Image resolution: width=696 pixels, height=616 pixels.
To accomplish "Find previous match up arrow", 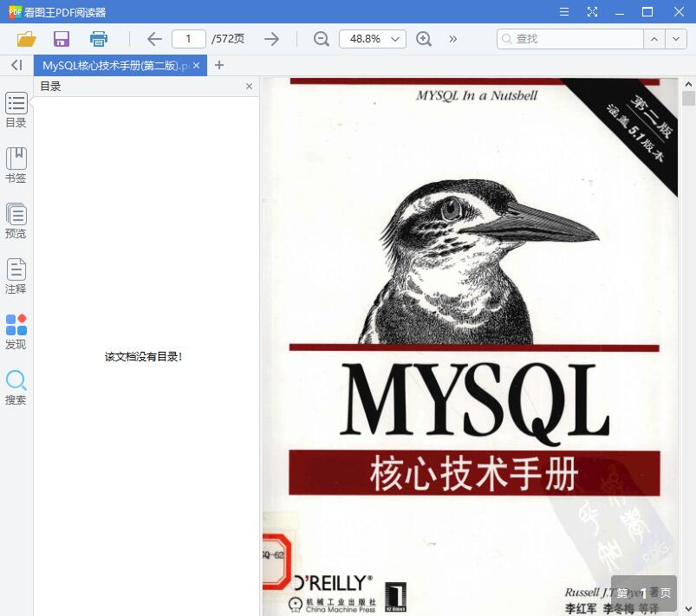I will click(654, 39).
